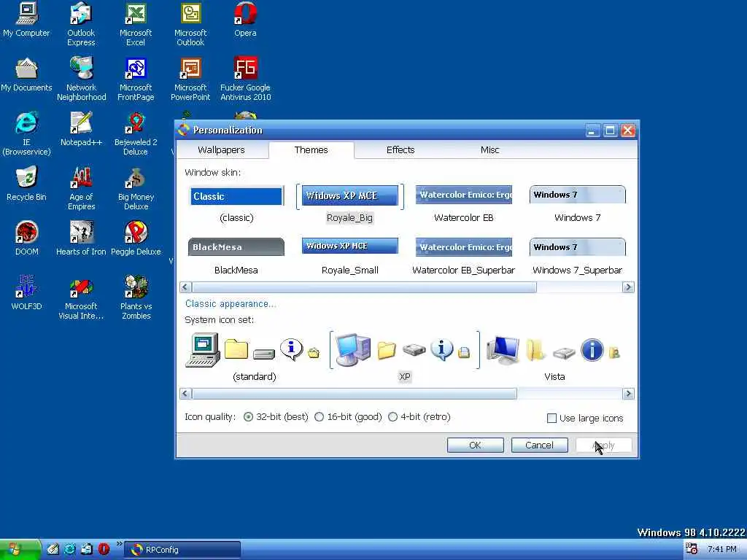Select the Outlook Express desktop shortcut
Viewport: 747px width, 560px height.
[81, 24]
